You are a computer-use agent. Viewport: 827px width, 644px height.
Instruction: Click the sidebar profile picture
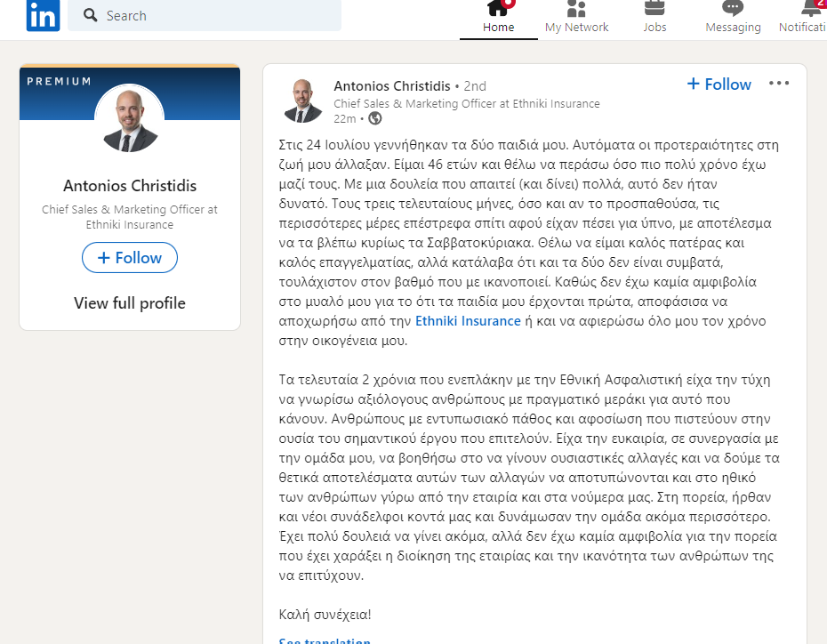tap(130, 119)
